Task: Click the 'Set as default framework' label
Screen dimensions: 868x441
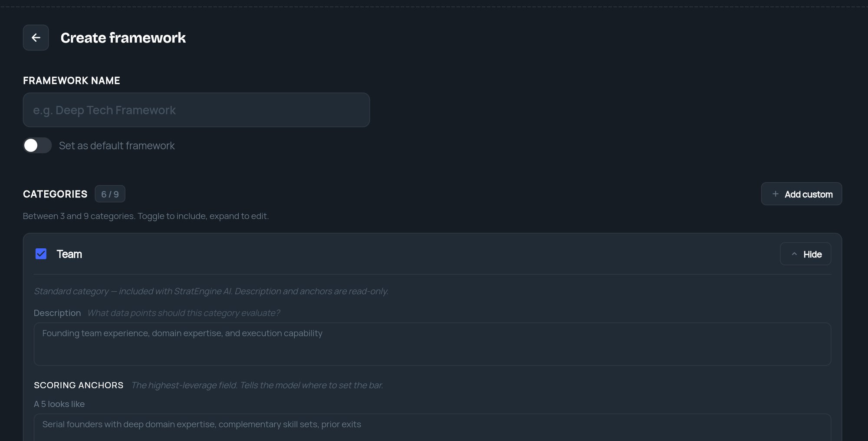Action: pyautogui.click(x=117, y=146)
